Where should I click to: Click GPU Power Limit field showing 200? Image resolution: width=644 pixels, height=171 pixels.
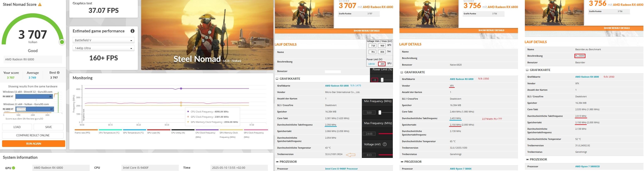[382, 64]
